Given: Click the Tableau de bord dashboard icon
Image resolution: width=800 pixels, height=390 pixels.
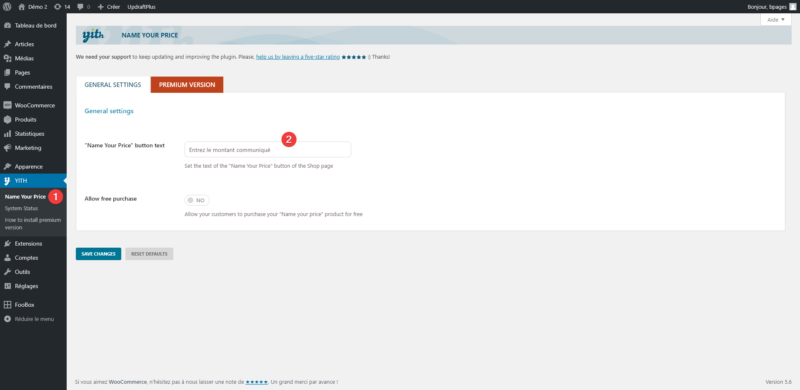Looking at the screenshot, I should point(7,26).
